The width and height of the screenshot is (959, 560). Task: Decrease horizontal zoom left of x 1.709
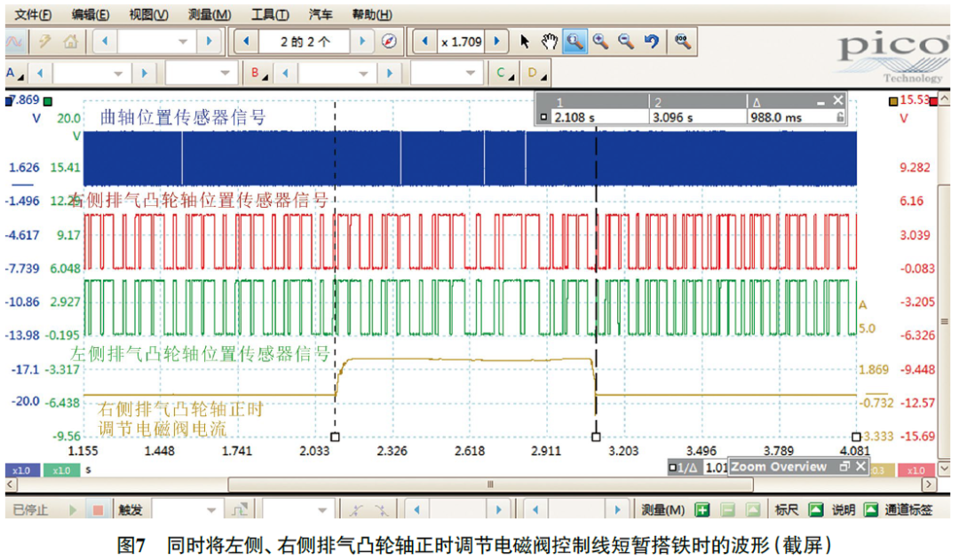pos(424,42)
